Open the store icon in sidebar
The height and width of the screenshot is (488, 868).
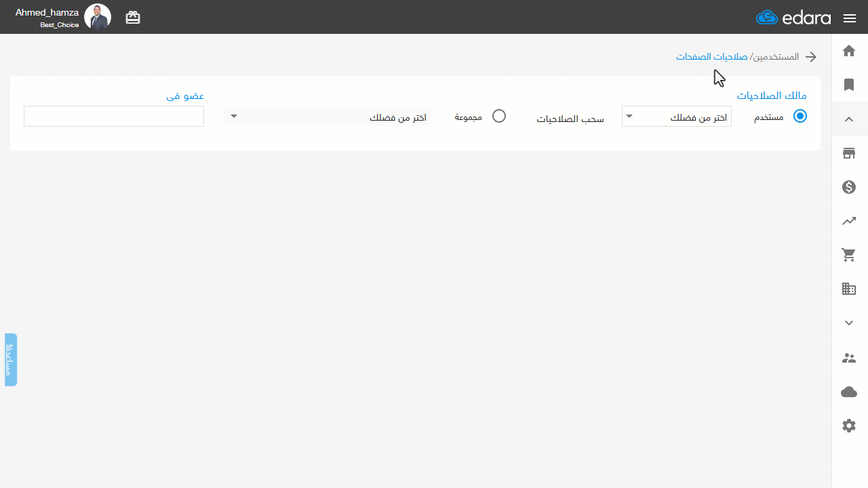pos(849,153)
